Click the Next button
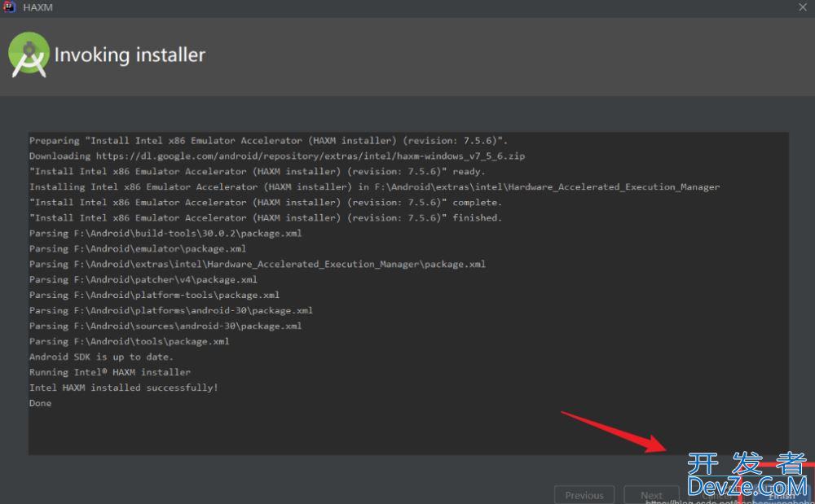Viewport: 815px width, 504px height. pos(651,495)
